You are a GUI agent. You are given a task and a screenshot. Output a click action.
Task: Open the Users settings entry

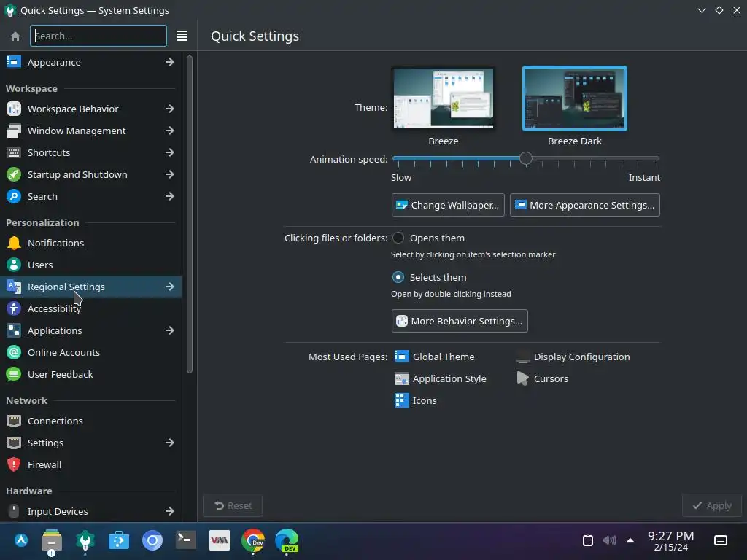click(x=90, y=265)
